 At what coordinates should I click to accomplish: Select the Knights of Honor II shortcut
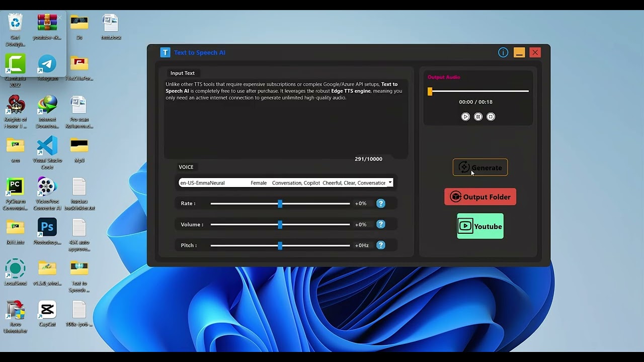[x=15, y=111]
